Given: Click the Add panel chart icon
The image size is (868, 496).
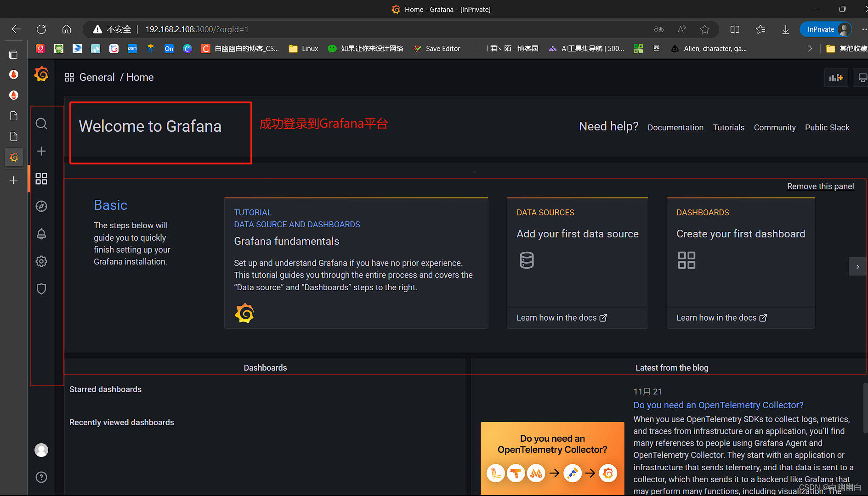Looking at the screenshot, I should coord(836,78).
